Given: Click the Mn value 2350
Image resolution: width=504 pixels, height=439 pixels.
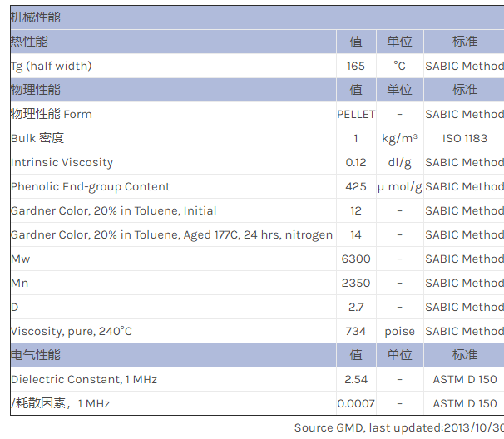Looking at the screenshot, I should click(356, 283).
